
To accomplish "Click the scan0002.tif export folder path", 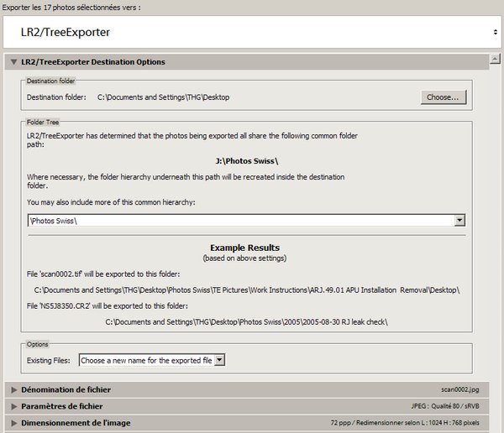I will (246, 290).
